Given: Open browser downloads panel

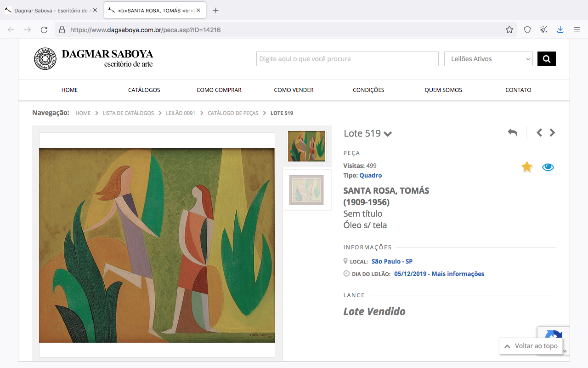Looking at the screenshot, I should [560, 29].
